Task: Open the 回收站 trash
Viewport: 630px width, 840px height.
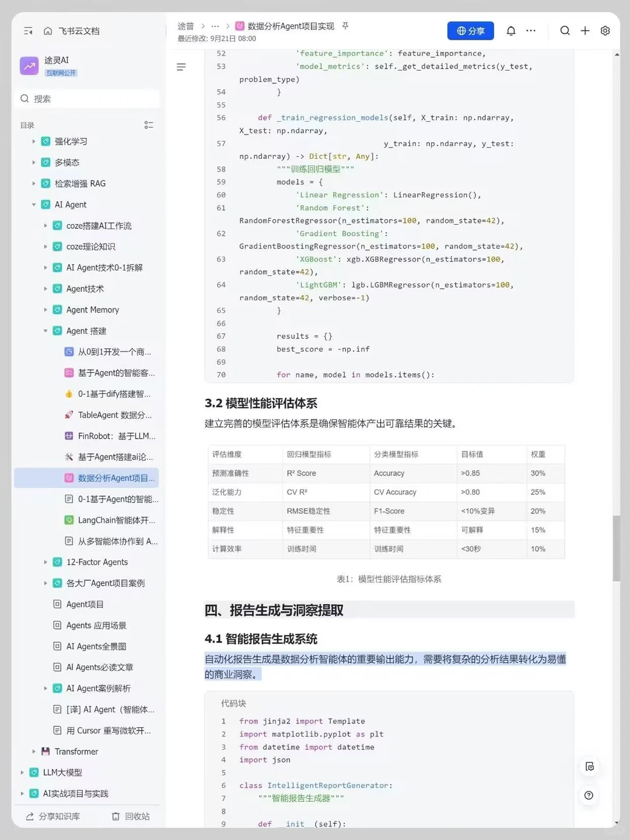Action: [x=131, y=816]
